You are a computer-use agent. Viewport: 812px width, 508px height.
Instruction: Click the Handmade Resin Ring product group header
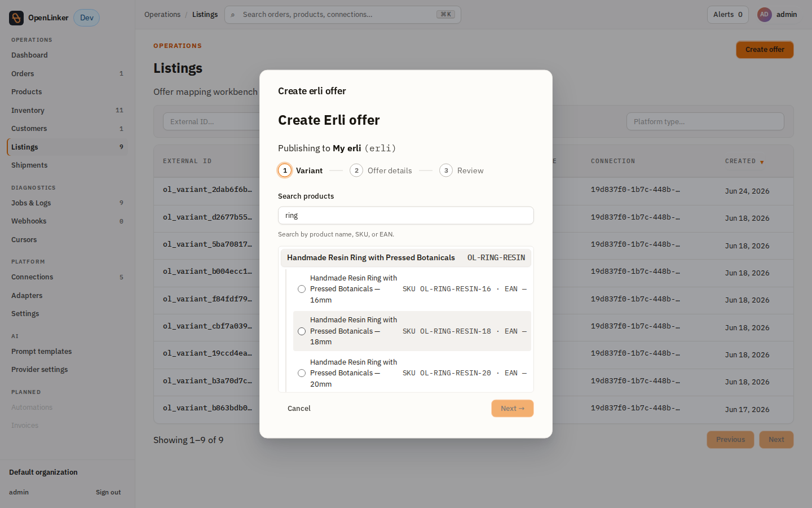tap(406, 257)
